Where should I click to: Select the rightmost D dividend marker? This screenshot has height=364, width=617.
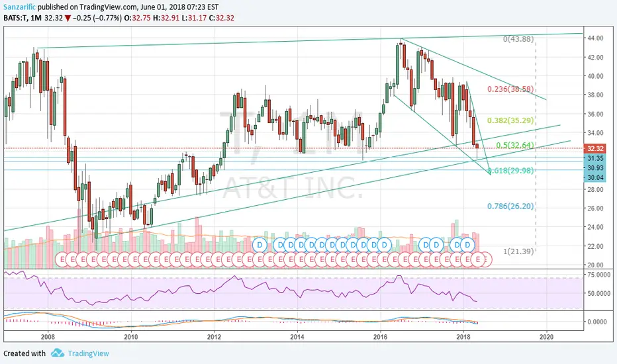[467, 245]
